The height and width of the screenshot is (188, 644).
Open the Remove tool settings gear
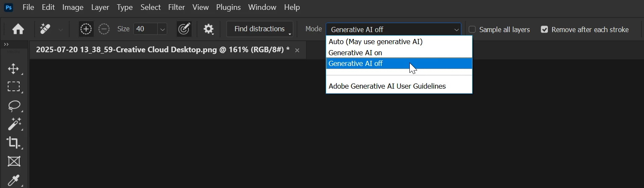pyautogui.click(x=208, y=29)
